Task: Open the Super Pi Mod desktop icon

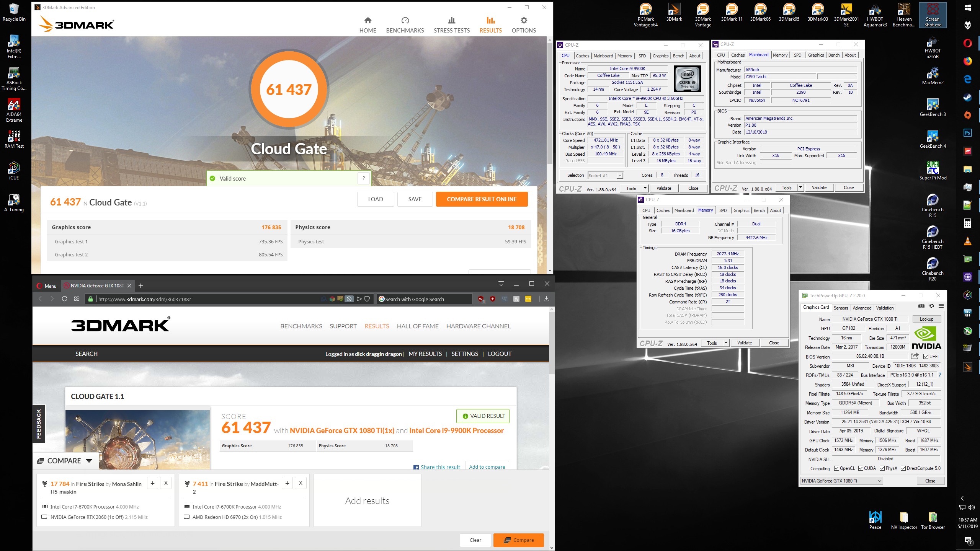Action: tap(933, 171)
